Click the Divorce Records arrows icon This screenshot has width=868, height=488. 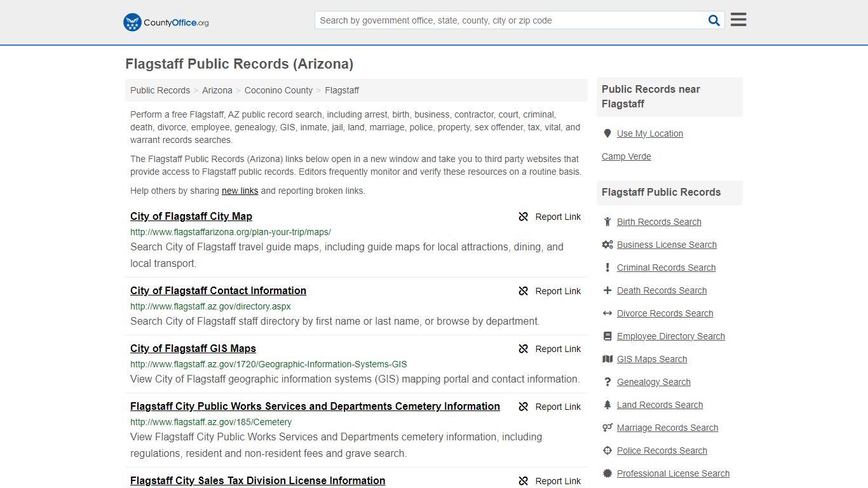607,313
